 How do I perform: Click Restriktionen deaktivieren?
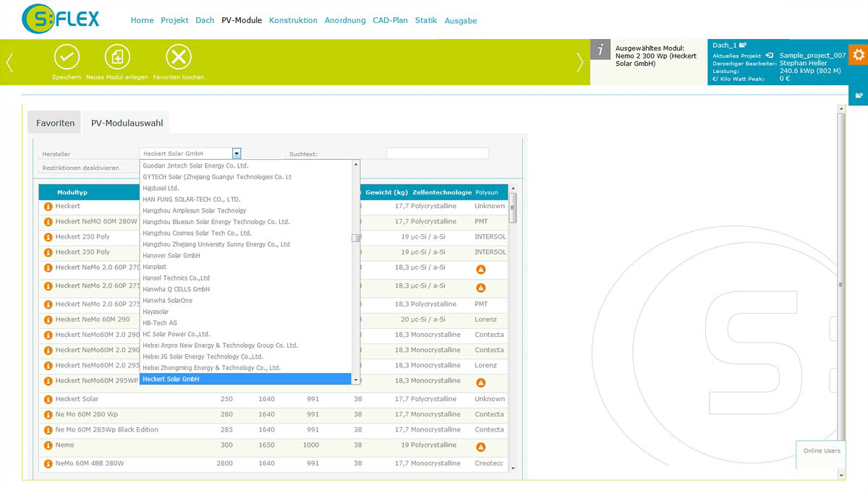point(80,168)
